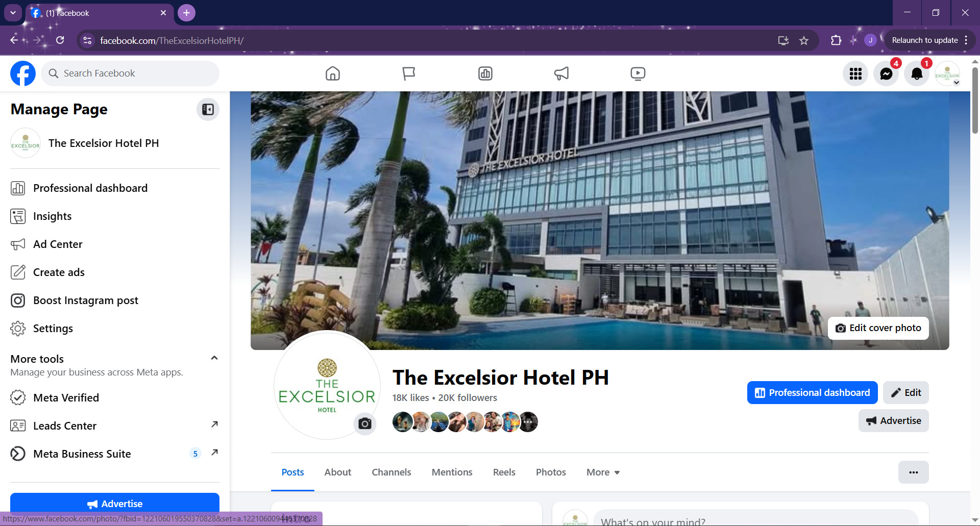
Task: Open the notifications bell
Action: point(917,74)
